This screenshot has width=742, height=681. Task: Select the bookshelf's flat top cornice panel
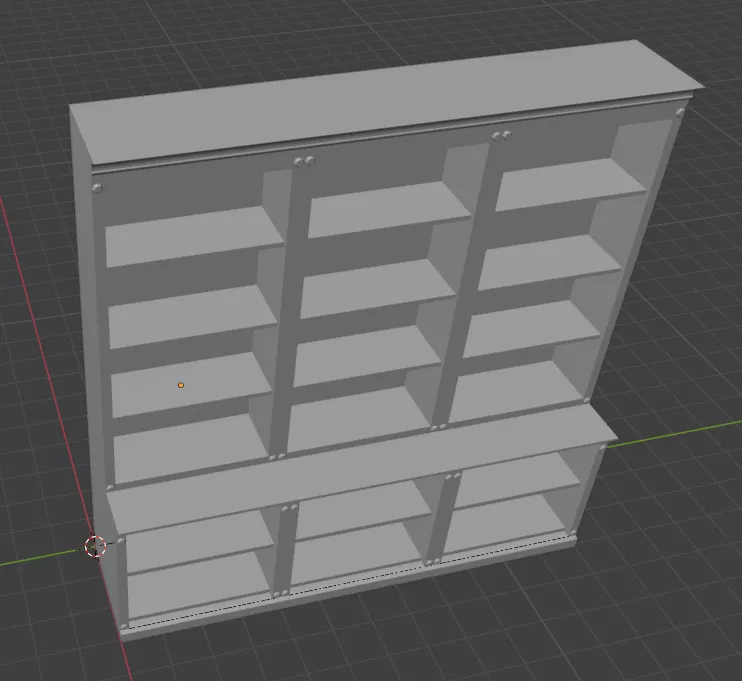coord(386,102)
